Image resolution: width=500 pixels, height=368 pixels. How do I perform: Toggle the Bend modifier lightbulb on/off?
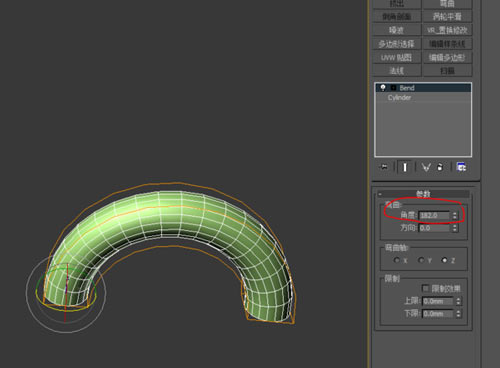(x=383, y=88)
